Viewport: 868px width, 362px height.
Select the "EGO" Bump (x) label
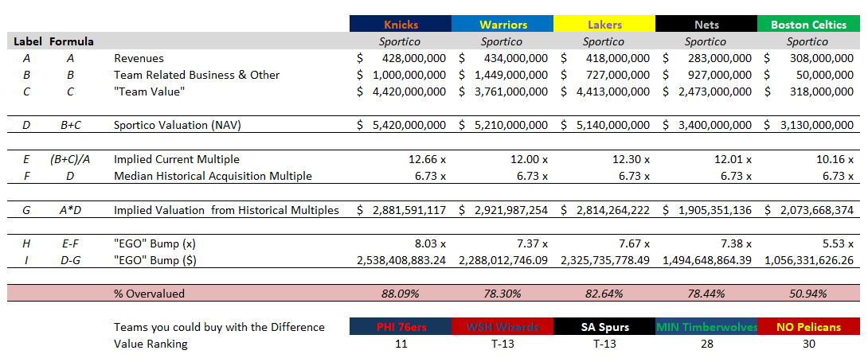click(154, 243)
